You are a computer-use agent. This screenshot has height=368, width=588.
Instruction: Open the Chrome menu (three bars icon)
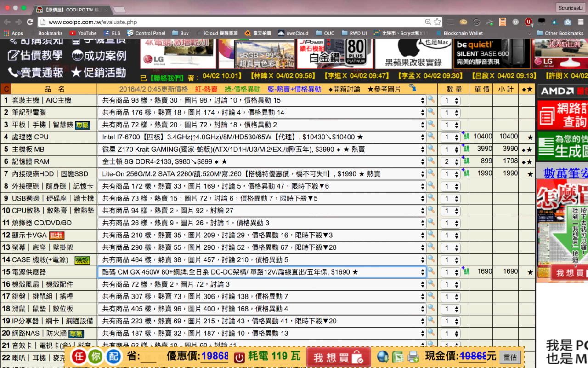tap(580, 22)
